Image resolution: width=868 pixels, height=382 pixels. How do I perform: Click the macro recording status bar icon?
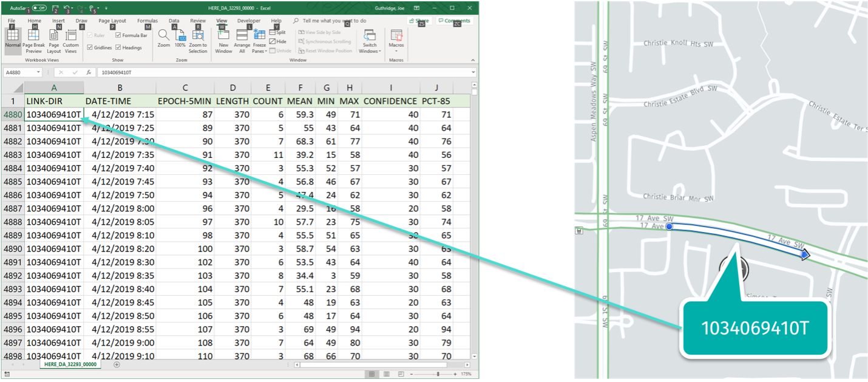(7, 375)
